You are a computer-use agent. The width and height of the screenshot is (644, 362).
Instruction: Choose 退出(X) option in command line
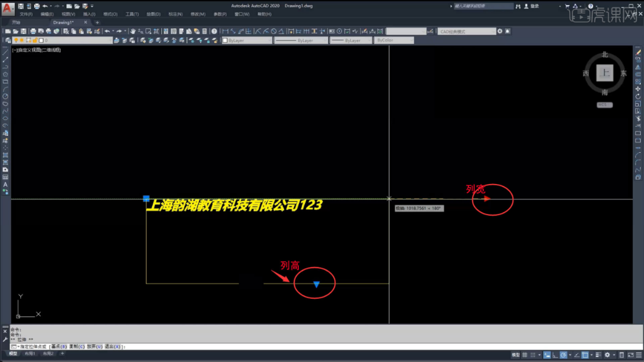(112, 346)
